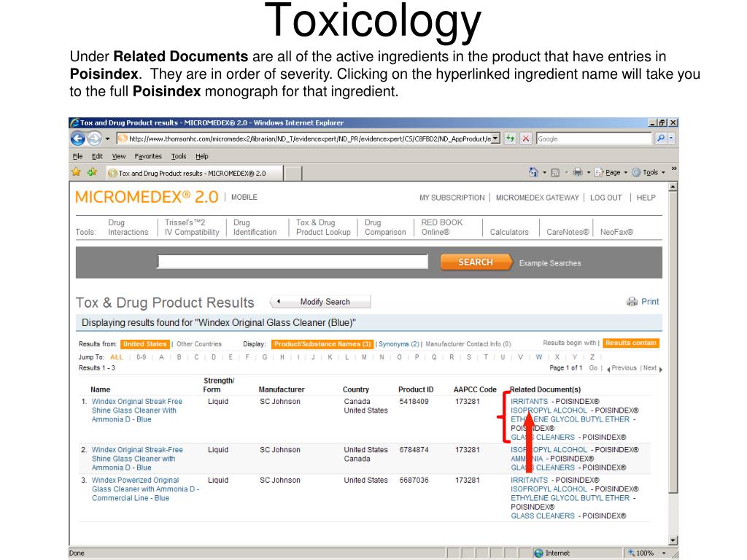Open IRRITANTS Poisindex link for product 5418409

pyautogui.click(x=530, y=402)
